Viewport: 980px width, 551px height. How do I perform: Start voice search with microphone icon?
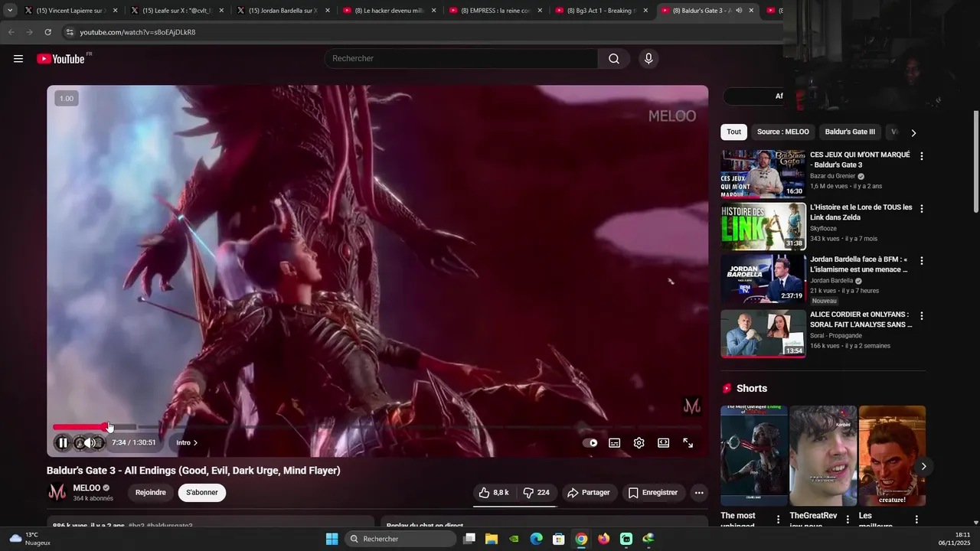pos(648,59)
